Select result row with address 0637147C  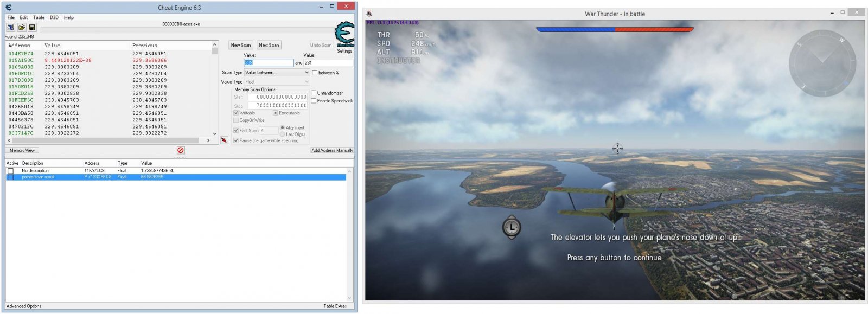click(109, 133)
